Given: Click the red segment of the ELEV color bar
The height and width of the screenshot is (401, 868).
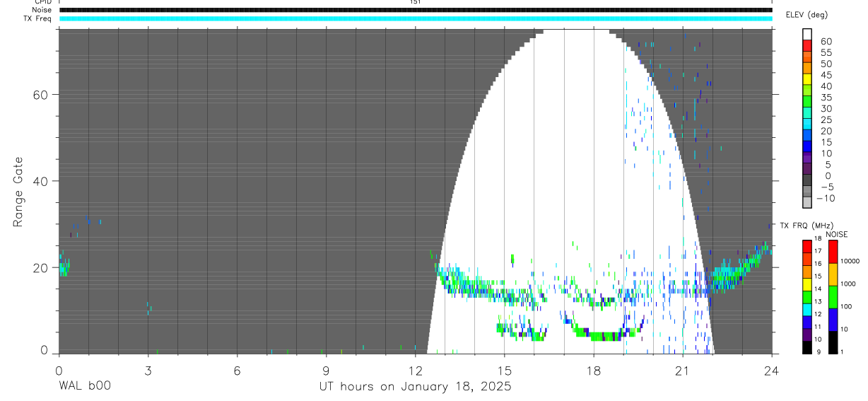Looking at the screenshot, I should pyautogui.click(x=807, y=47).
